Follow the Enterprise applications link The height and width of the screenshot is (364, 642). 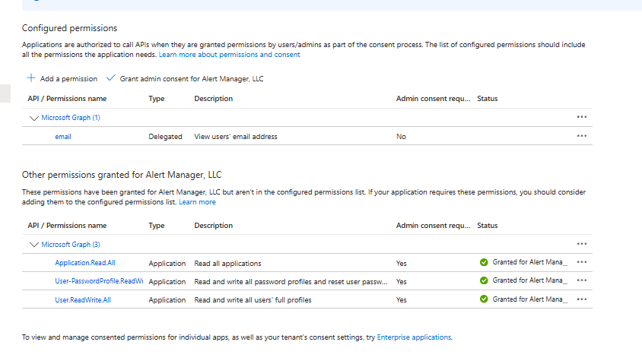click(414, 337)
